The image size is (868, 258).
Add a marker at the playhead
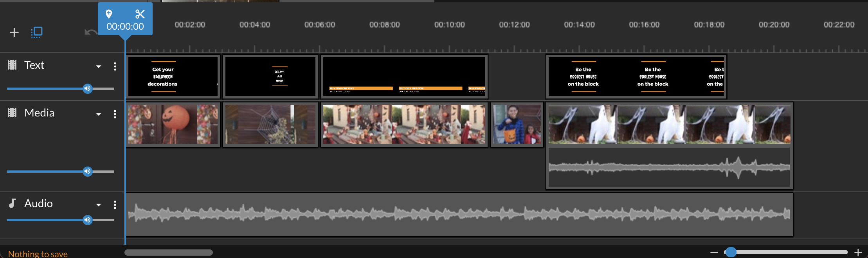tap(109, 14)
